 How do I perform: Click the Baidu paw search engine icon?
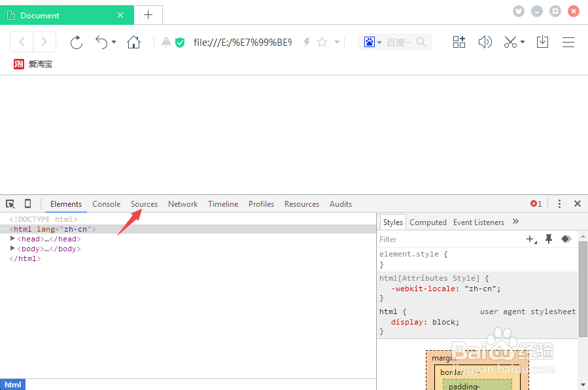coord(369,42)
